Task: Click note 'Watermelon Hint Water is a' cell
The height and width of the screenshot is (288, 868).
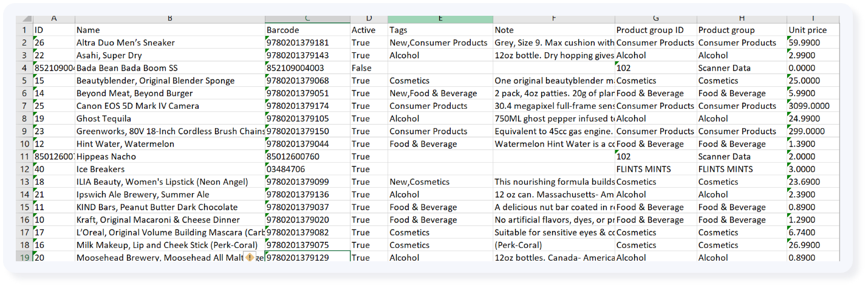Action: pyautogui.click(x=554, y=144)
